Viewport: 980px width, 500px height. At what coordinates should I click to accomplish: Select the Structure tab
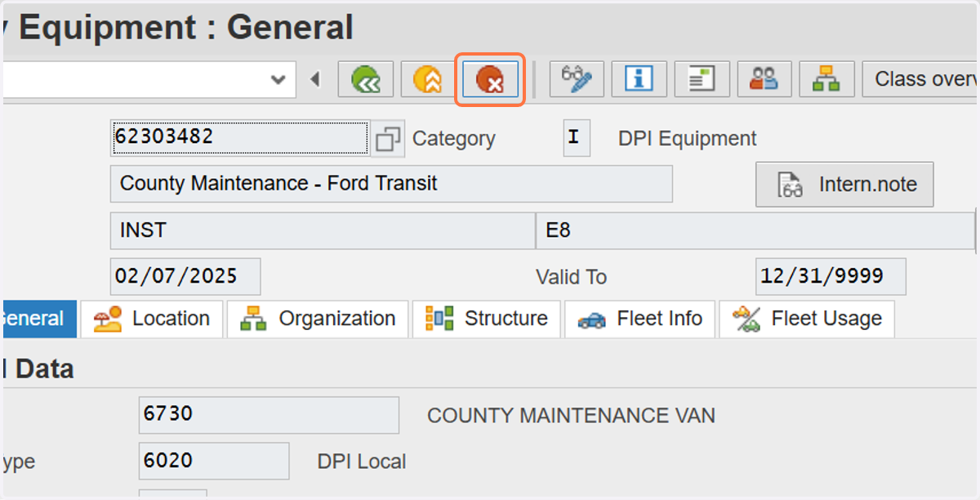pyautogui.click(x=487, y=319)
